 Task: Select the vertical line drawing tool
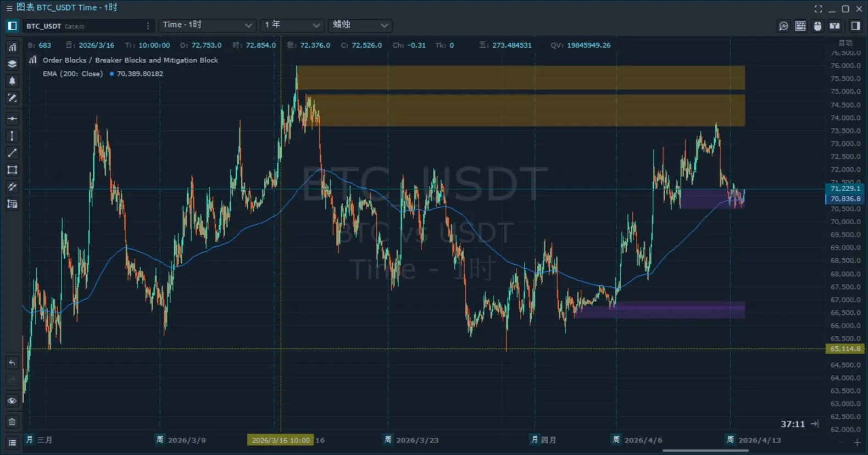(x=12, y=136)
